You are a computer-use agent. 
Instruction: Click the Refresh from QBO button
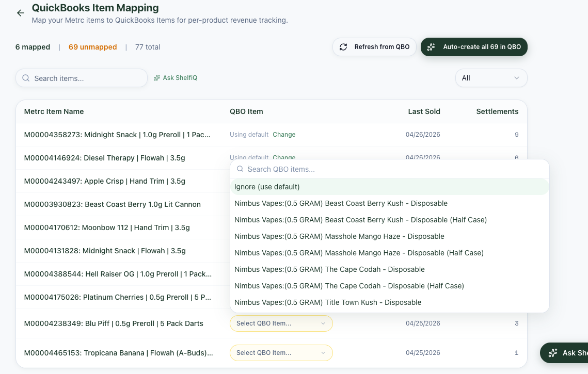coord(374,46)
